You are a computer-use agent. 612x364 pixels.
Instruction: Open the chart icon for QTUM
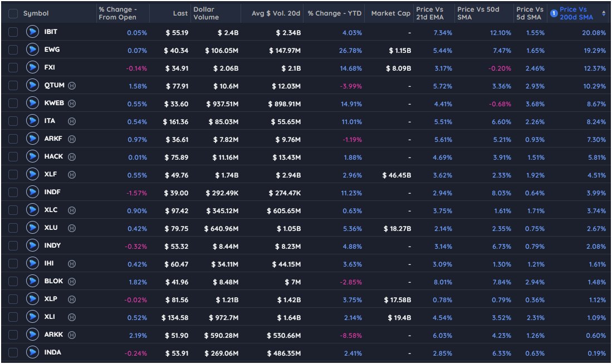coord(32,85)
